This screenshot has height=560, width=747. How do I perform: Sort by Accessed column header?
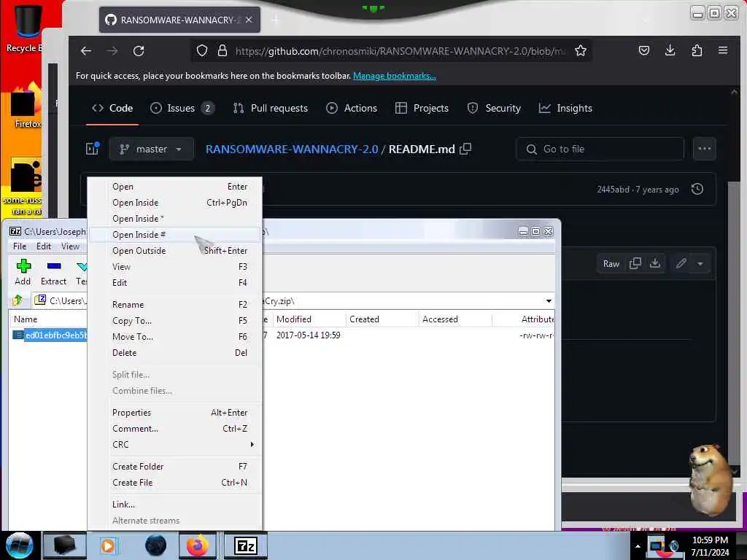[455, 319]
